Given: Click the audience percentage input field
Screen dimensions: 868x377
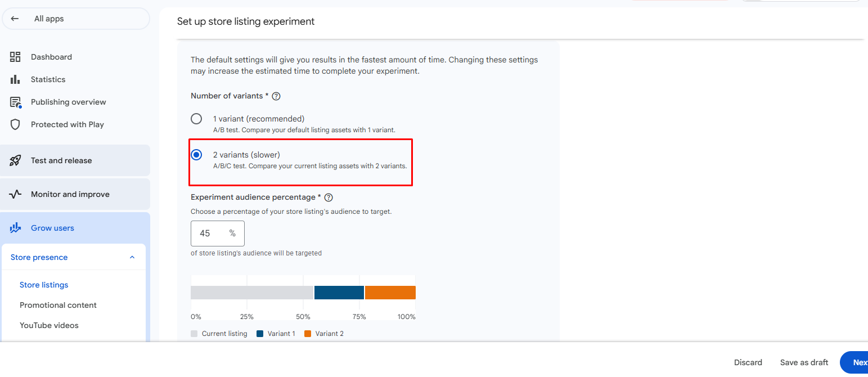Looking at the screenshot, I should [x=218, y=233].
